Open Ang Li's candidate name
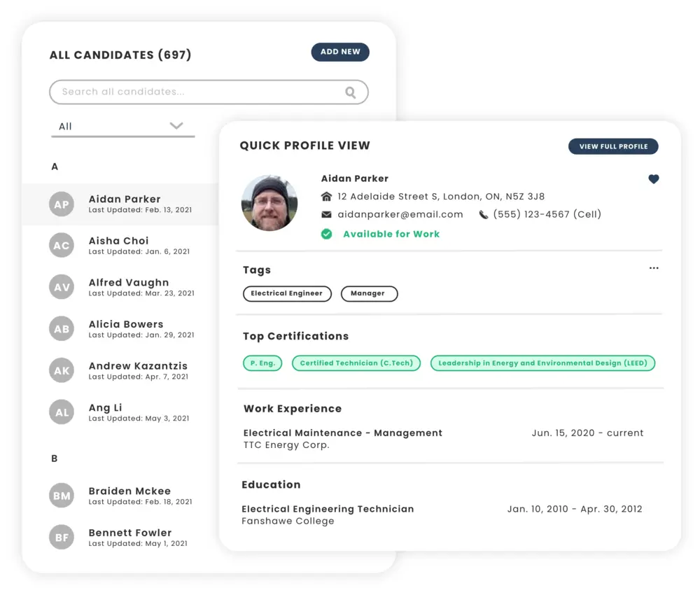700x595 pixels. [x=106, y=408]
